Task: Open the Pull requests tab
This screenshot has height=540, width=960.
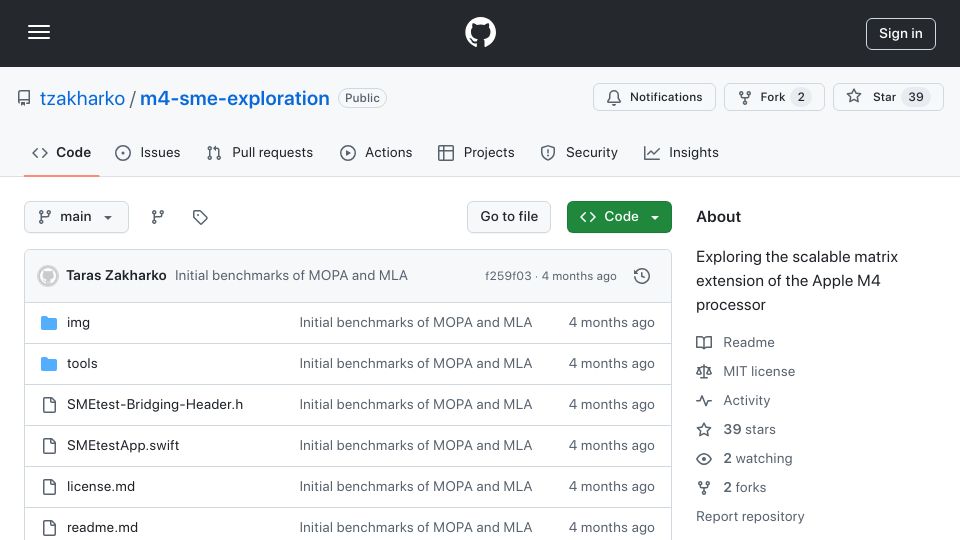Action: pyautogui.click(x=260, y=152)
